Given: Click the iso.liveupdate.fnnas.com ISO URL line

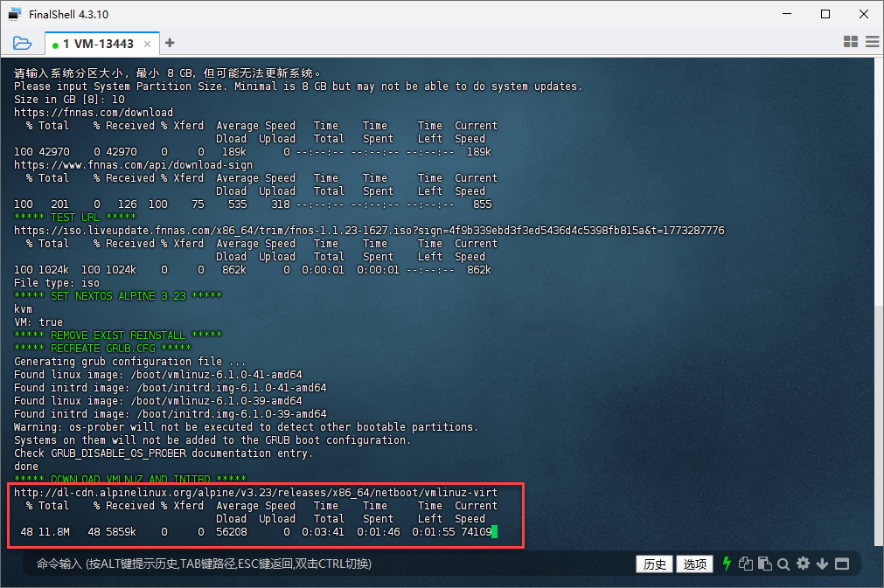Looking at the screenshot, I should [x=369, y=231].
